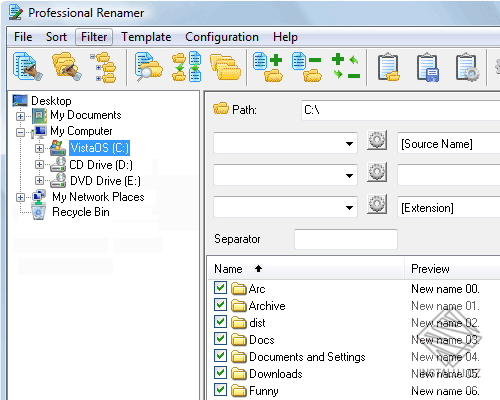Click the remove items green minus icon
Screen dimensions: 500x400
tap(307, 67)
